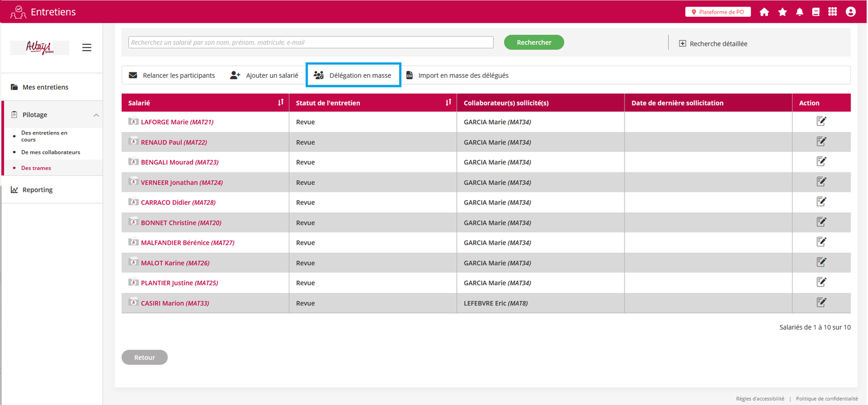Viewport: 868px width, 405px height.
Task: Click the green Rechercher button
Action: [x=533, y=42]
